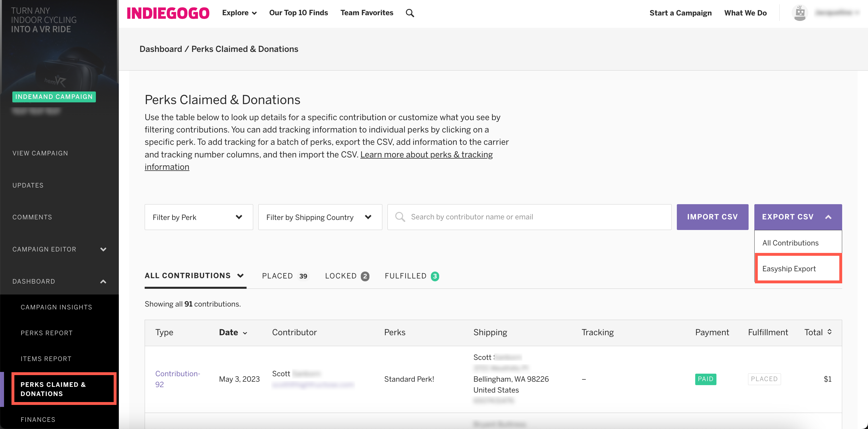Click the user avatar icon
This screenshot has height=429, width=868.
coord(800,13)
